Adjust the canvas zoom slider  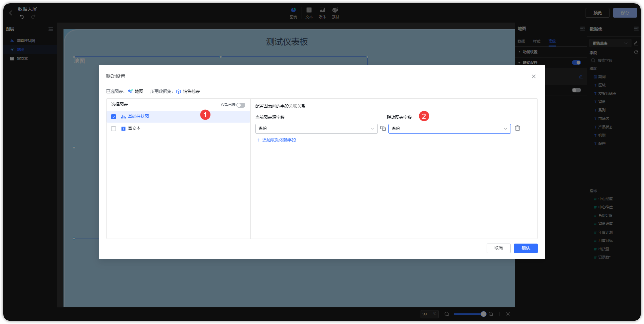click(484, 314)
